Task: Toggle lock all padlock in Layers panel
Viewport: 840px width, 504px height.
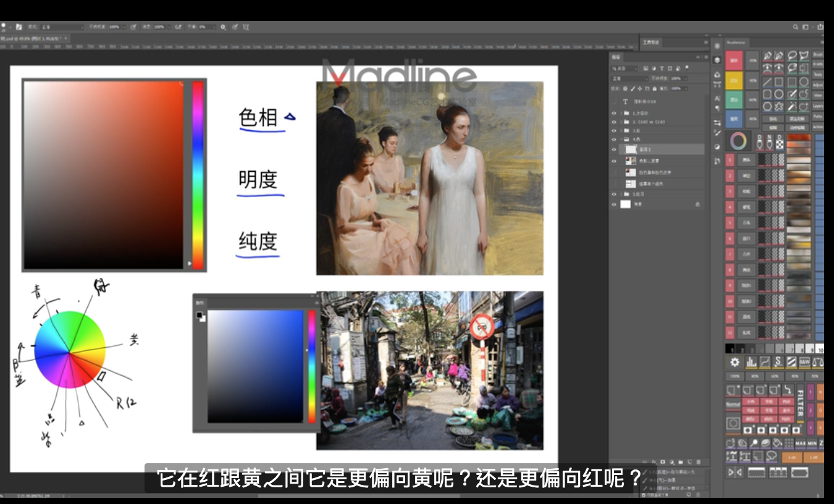Action: 654,88
